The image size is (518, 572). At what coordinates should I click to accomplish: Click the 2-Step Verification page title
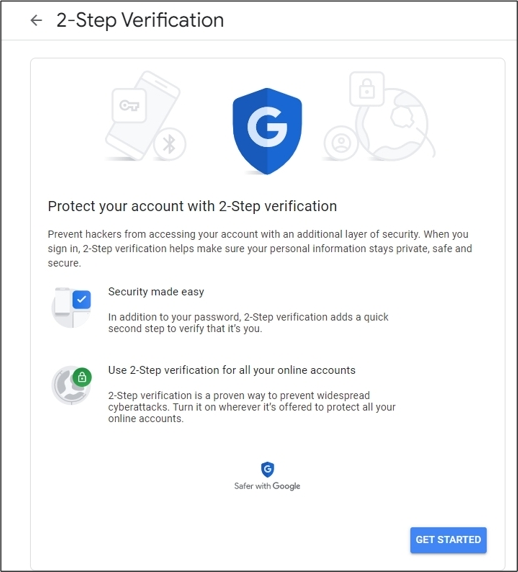[140, 20]
